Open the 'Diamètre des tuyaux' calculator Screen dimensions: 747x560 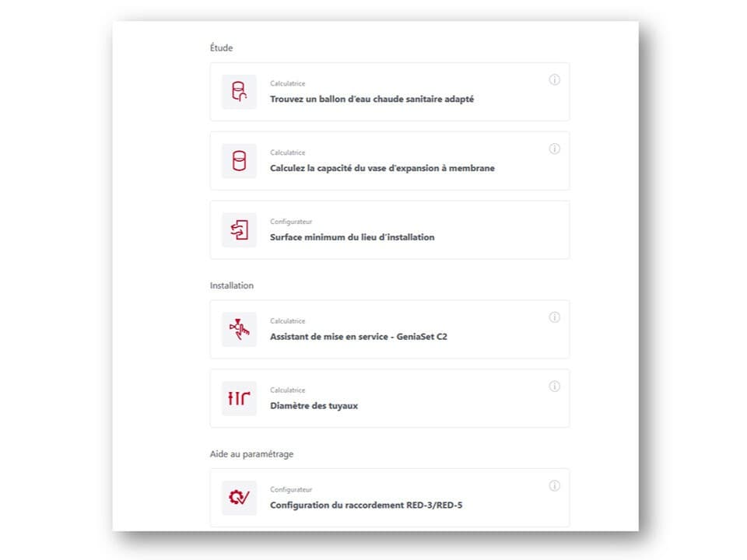314,405
